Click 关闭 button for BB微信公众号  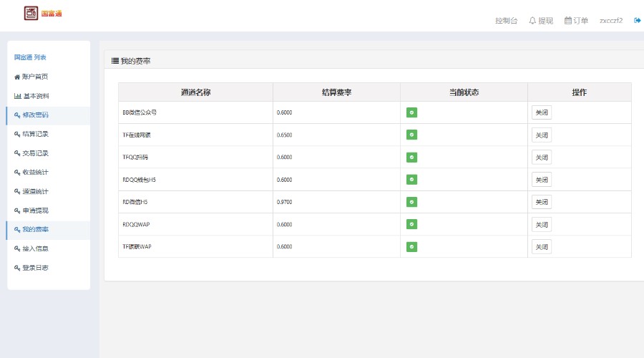pos(542,112)
